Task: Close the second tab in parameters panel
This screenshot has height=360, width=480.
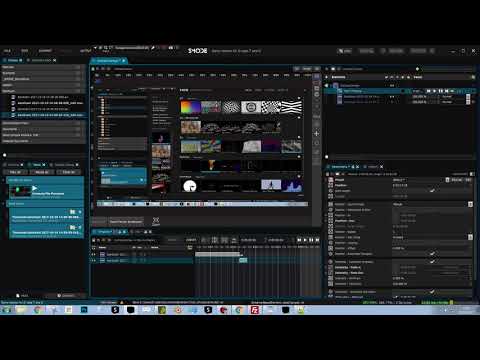Action: click(382, 167)
